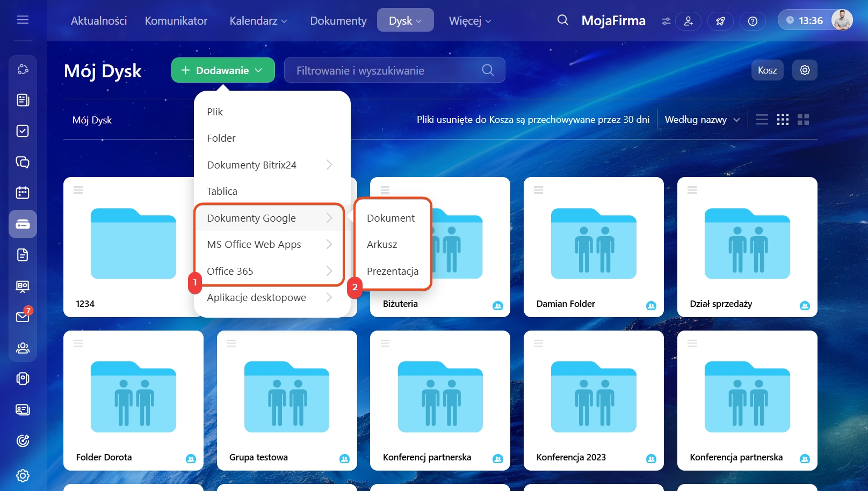Open the Dział sprzedaży folder

[747, 247]
